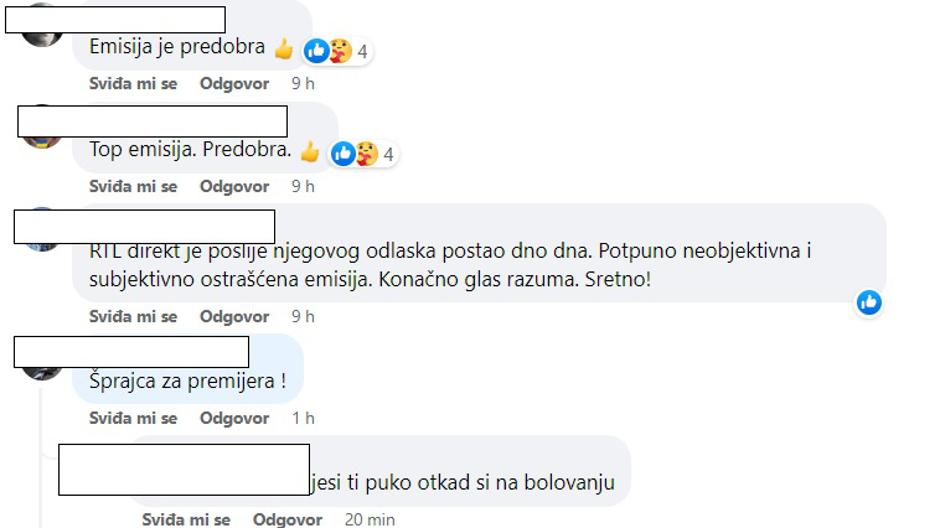Click the like reaction icon on RTL direkt comment
This screenshot has height=528, width=940.
[x=869, y=302]
